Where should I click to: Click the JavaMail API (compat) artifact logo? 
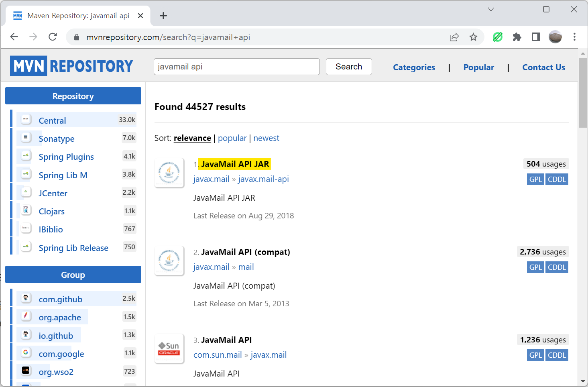coord(169,261)
